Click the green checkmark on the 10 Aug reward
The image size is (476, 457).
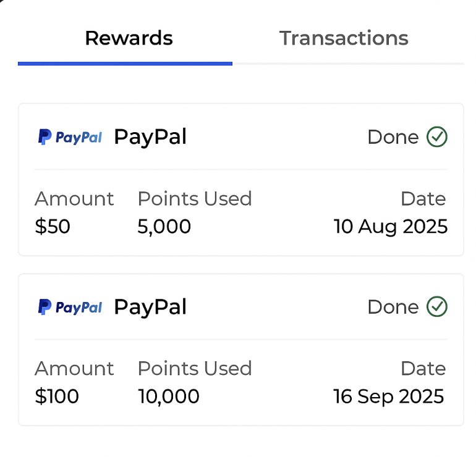coord(437,137)
